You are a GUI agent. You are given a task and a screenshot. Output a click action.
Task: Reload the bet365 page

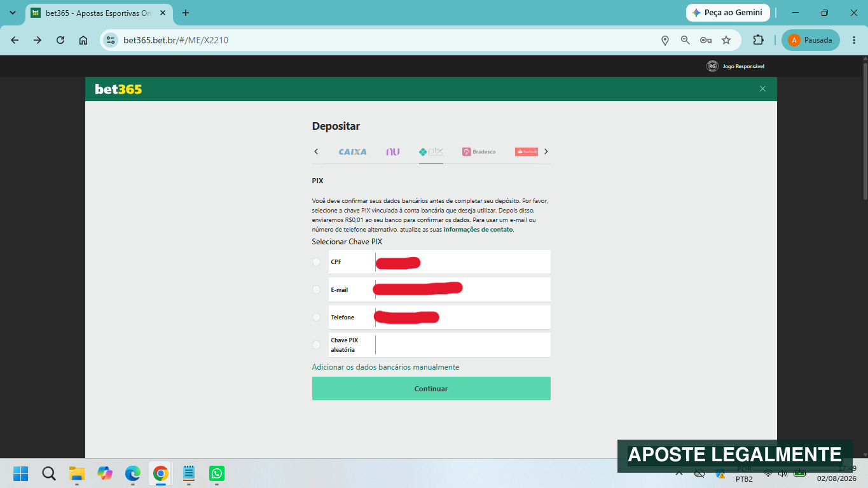[60, 40]
